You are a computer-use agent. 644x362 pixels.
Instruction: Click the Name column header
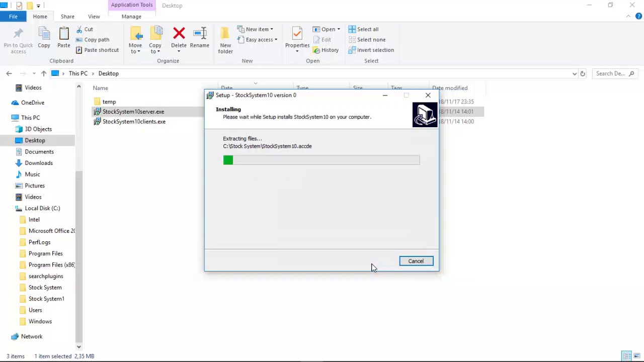(x=101, y=88)
